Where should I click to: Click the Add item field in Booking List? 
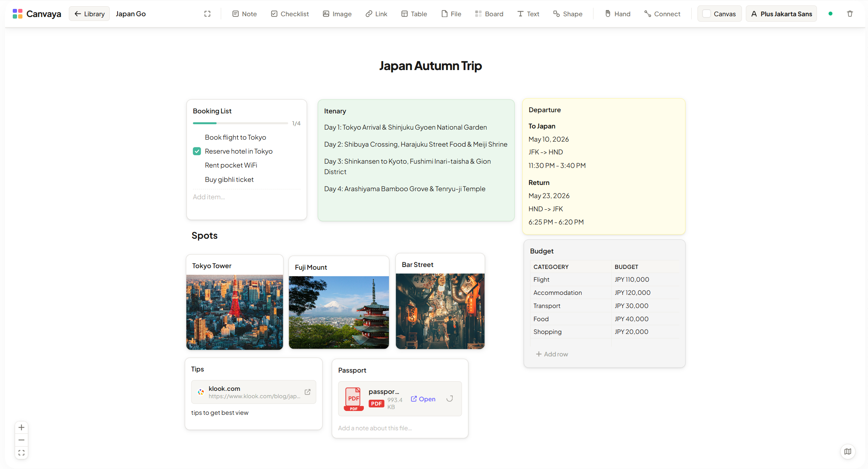click(x=247, y=197)
